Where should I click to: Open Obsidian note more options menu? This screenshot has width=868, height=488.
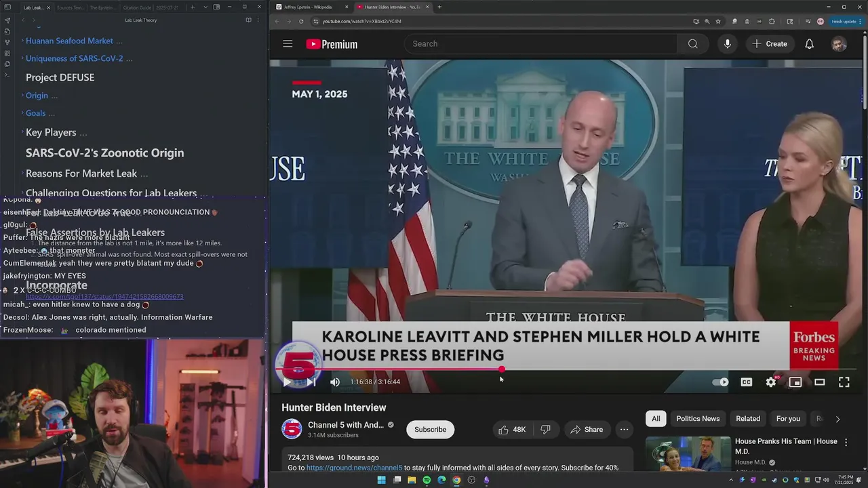coord(258,20)
